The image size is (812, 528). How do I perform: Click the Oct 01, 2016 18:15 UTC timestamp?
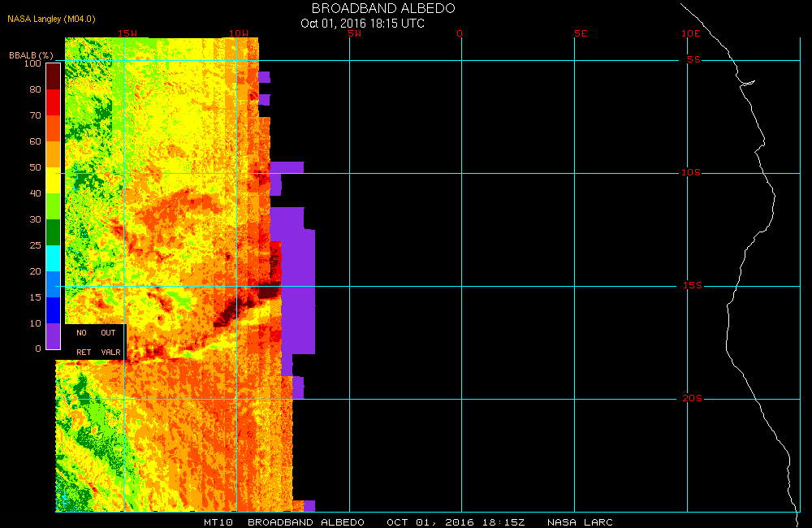click(x=362, y=24)
